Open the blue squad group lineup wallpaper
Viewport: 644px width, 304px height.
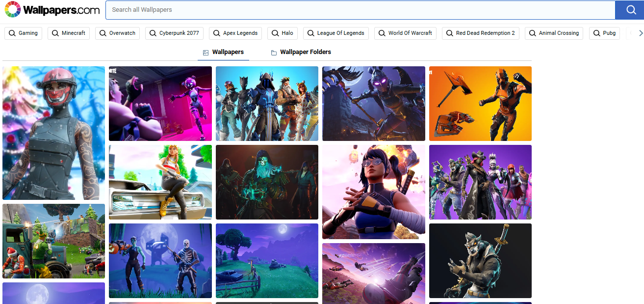[x=267, y=104]
